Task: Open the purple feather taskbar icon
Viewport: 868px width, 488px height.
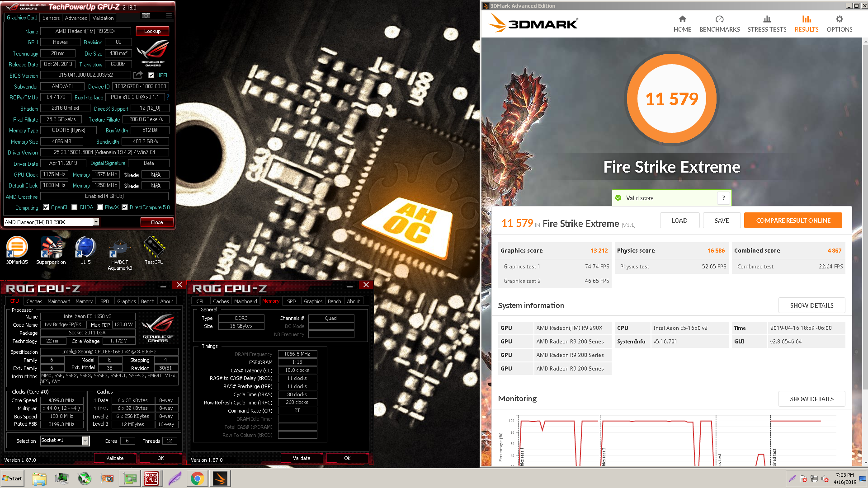Action: 175,479
